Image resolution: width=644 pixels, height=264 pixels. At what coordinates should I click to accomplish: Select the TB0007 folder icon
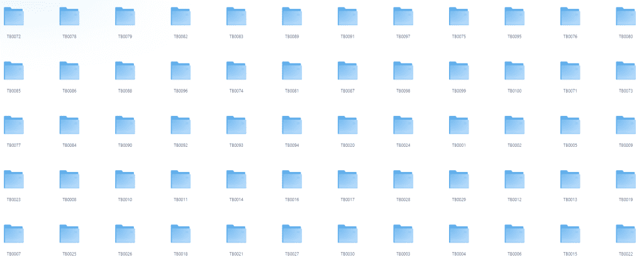[14, 234]
